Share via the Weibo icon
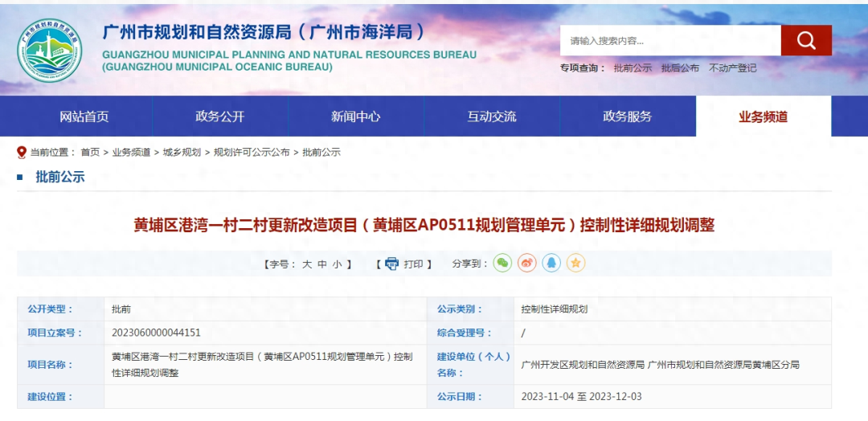Viewport: 868px width, 421px height. (x=527, y=264)
